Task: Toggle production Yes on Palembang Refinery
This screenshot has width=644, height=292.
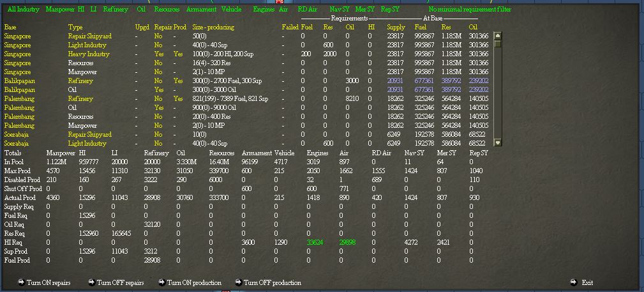Action: coord(178,99)
